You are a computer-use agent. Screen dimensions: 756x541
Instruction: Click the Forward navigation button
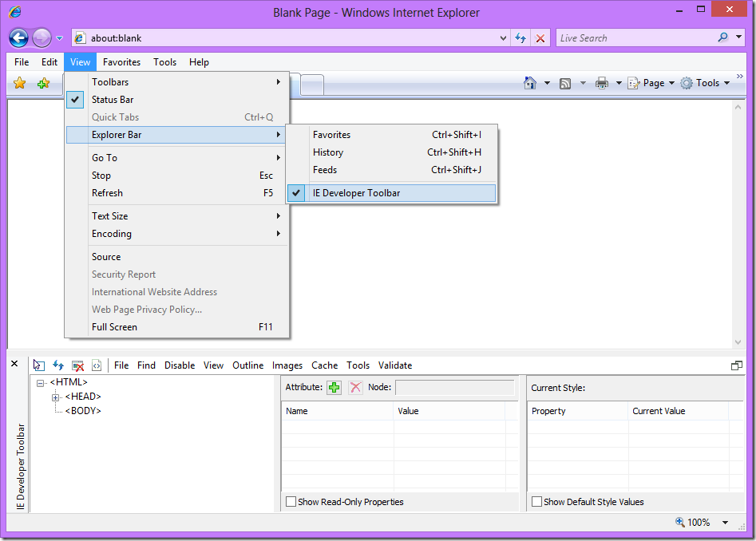pyautogui.click(x=42, y=38)
